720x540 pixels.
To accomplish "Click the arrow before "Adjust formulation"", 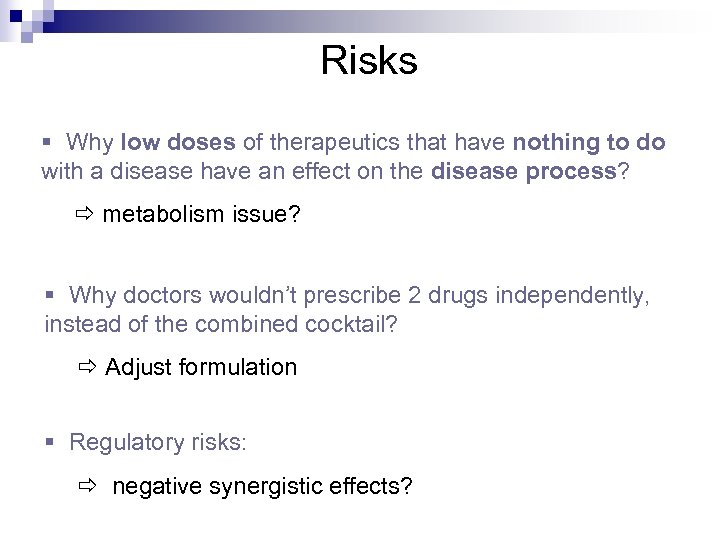I will click(86, 368).
